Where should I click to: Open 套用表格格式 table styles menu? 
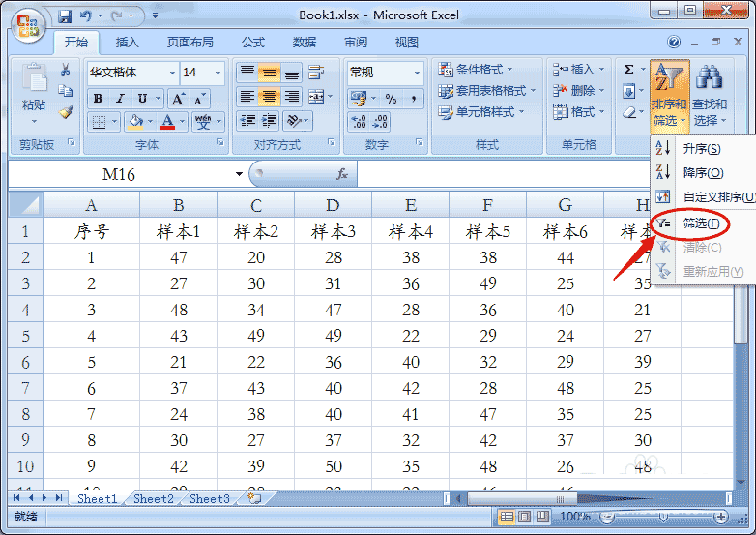[x=487, y=91]
